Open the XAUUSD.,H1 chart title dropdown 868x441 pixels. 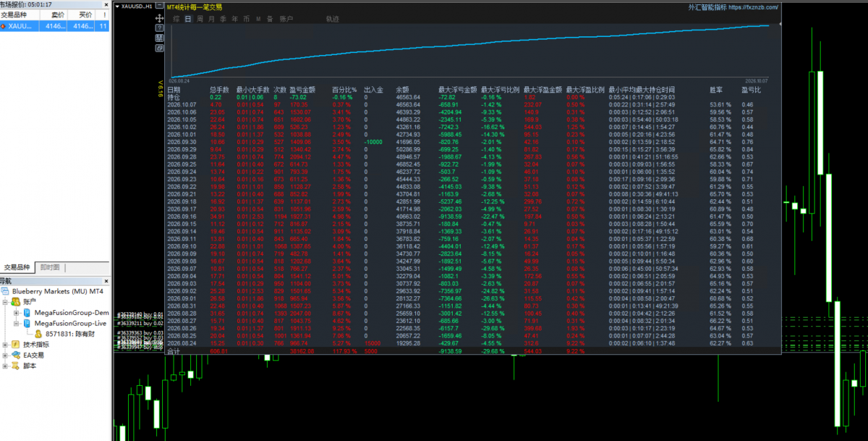coord(119,6)
